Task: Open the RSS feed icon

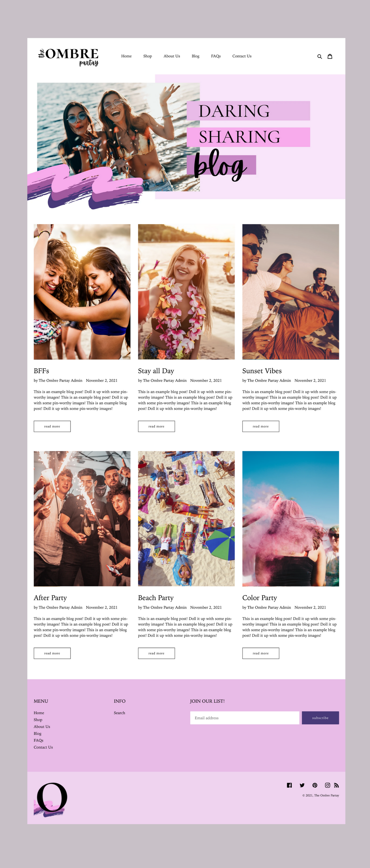Action: pyautogui.click(x=336, y=785)
